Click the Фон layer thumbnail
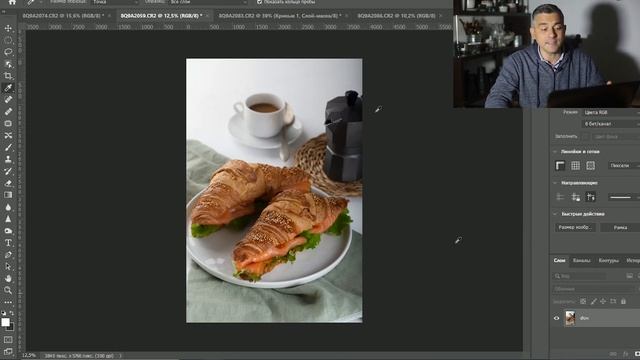This screenshot has width=640, height=360. click(570, 318)
